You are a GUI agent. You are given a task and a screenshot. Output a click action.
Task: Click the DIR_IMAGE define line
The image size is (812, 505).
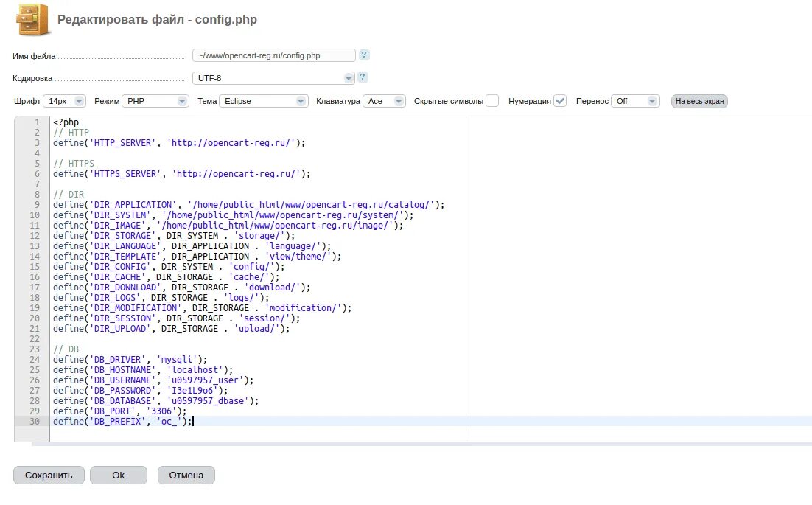point(228,226)
